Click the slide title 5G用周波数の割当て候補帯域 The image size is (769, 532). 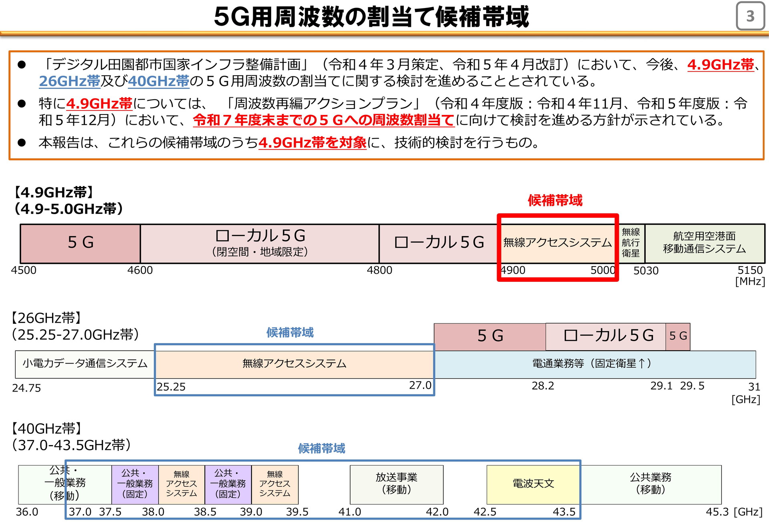[x=371, y=17]
